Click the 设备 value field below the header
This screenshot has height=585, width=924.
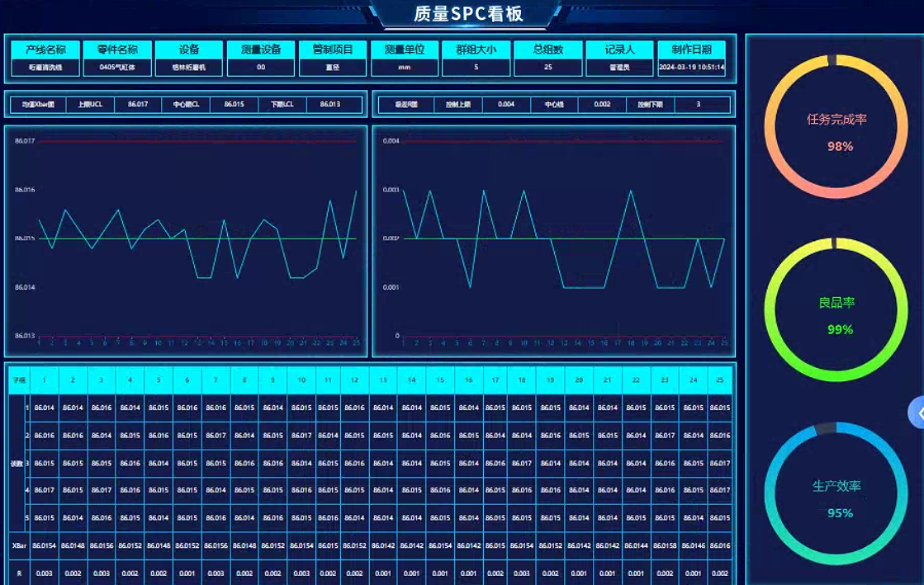pyautogui.click(x=188, y=68)
